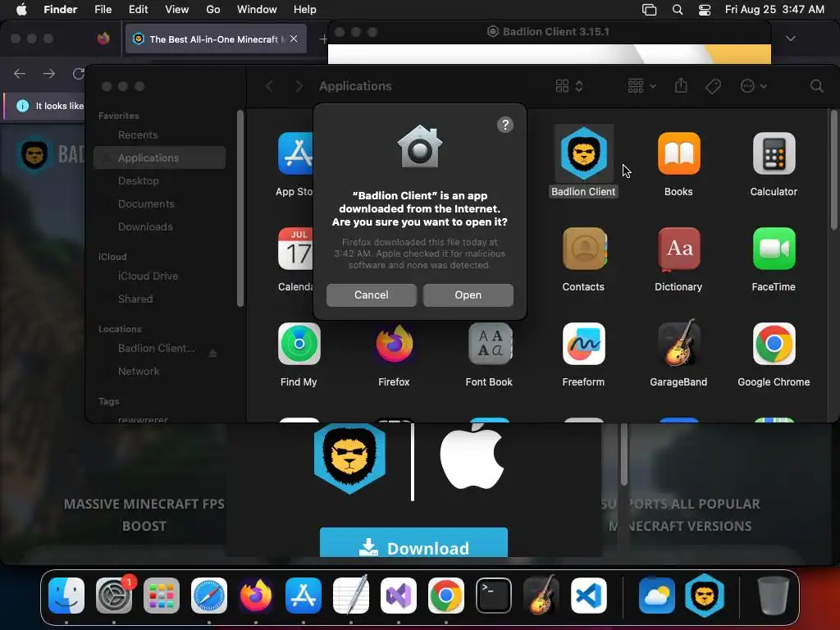Click browser back arrow in Firefox
This screenshot has width=840, height=630.
click(x=20, y=73)
